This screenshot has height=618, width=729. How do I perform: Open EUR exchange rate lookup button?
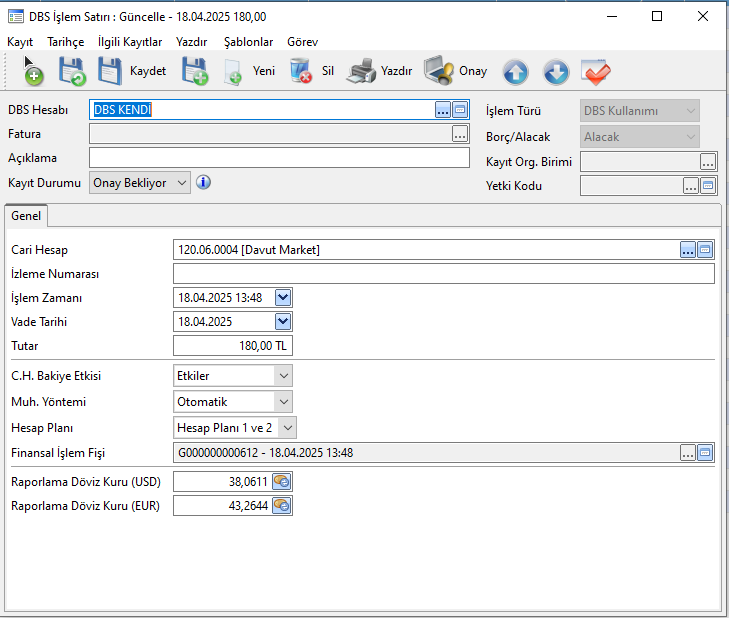tap(282, 506)
